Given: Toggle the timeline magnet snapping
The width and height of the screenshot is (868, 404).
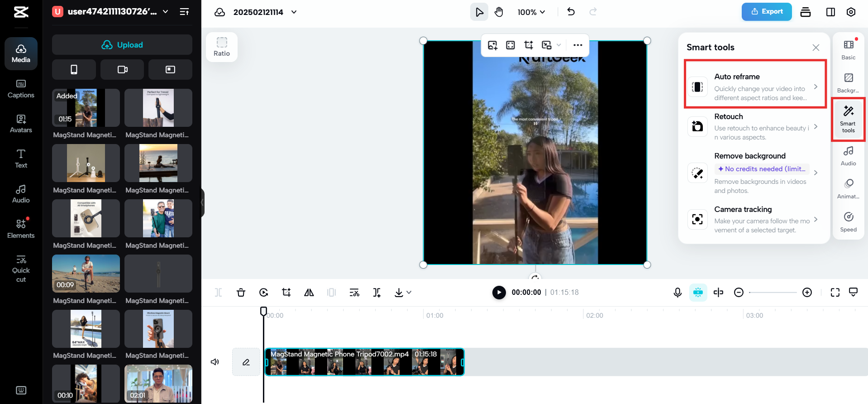Looking at the screenshot, I should point(698,293).
